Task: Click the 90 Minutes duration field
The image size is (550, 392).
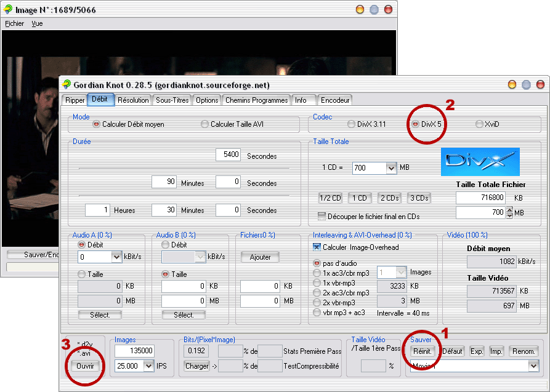Action: (164, 182)
